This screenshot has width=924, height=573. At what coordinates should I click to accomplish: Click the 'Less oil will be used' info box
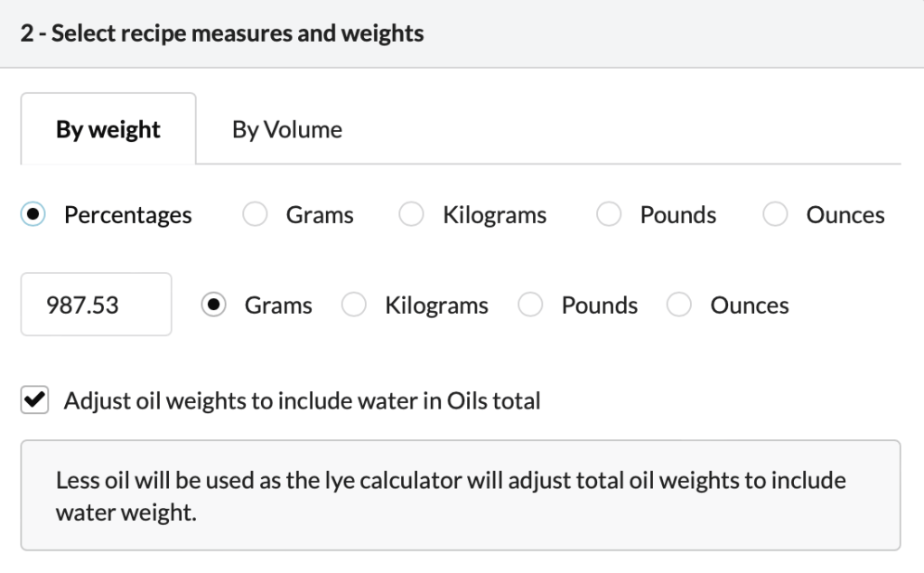(461, 495)
